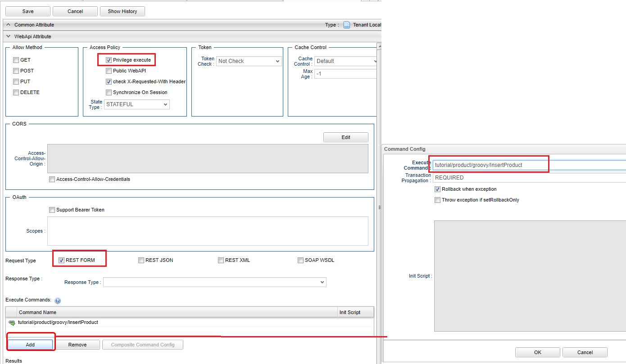Click the Composite Command Config button

coord(143,345)
